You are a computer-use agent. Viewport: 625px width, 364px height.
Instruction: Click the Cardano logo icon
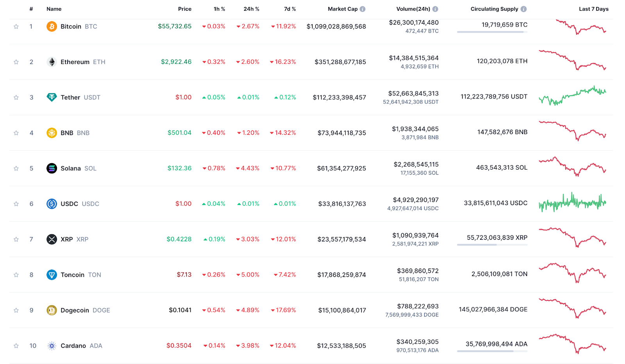point(52,346)
